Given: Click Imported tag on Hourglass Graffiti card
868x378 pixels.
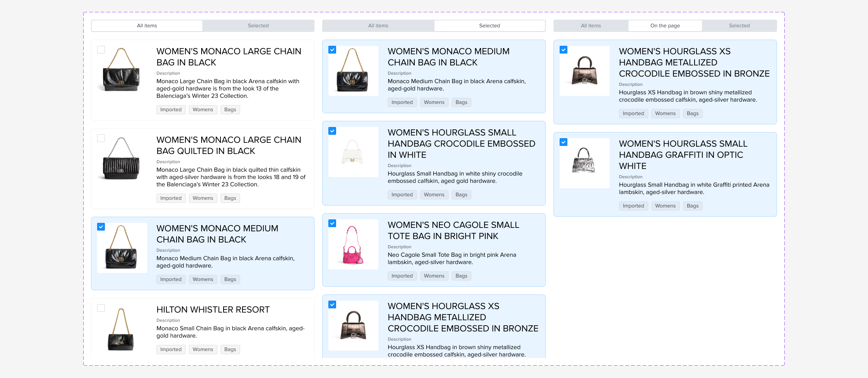Looking at the screenshot, I should (633, 206).
